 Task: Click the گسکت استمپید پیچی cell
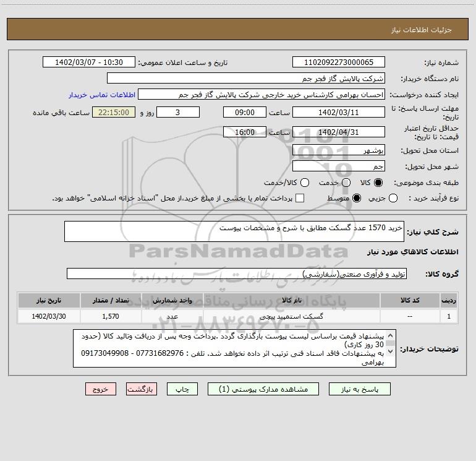291,316
